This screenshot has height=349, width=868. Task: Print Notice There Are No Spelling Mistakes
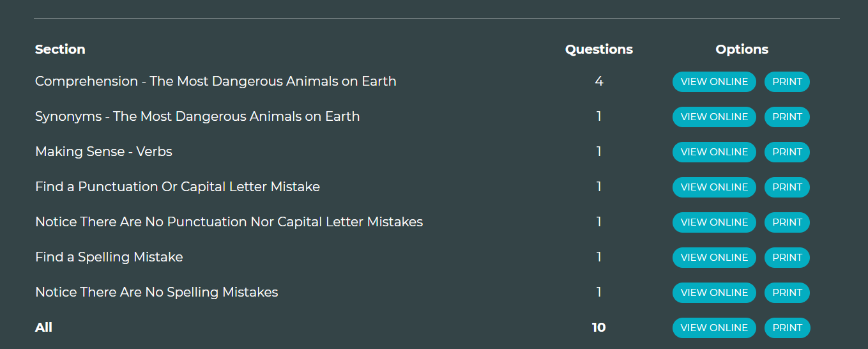787,293
